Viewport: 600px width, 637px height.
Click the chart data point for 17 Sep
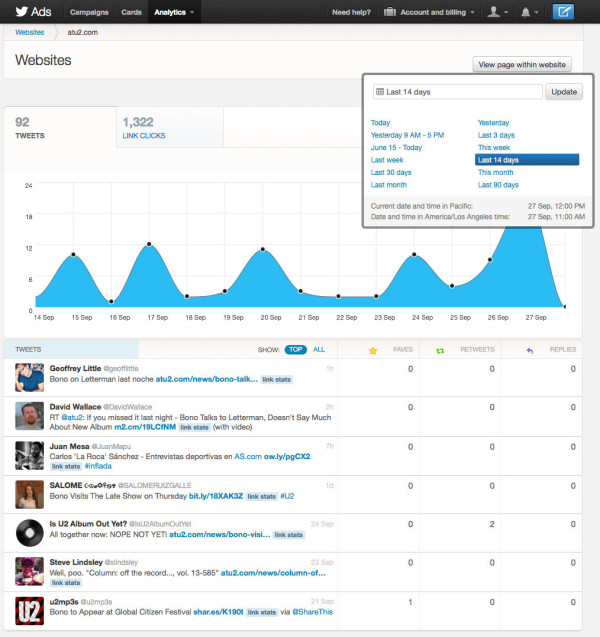pos(149,244)
